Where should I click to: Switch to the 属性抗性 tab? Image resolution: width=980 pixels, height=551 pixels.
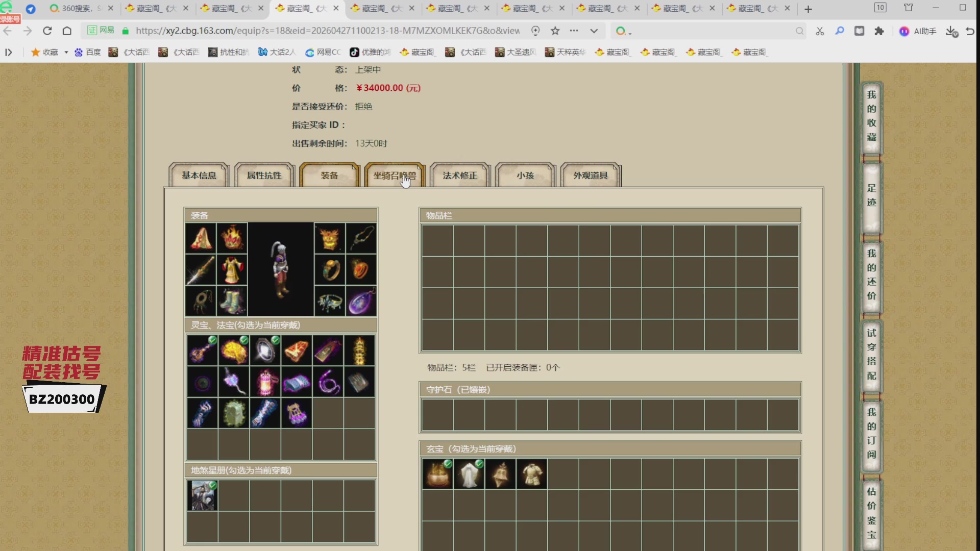tap(264, 176)
